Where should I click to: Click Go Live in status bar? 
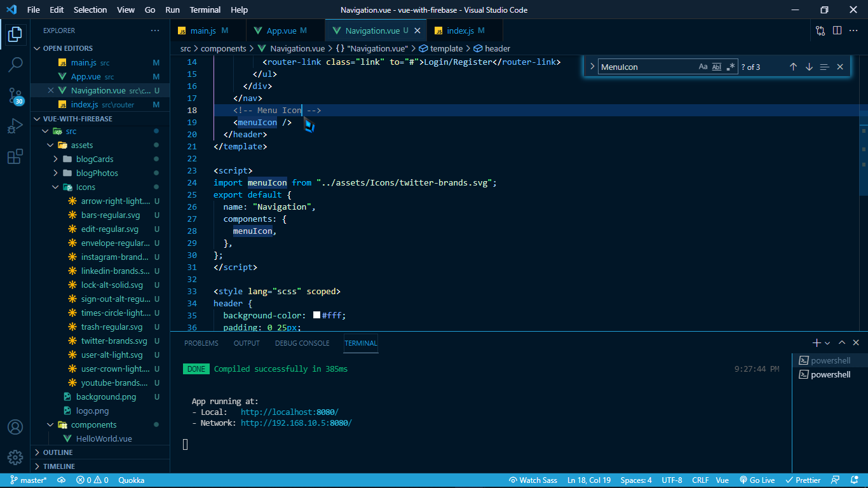coord(757,480)
